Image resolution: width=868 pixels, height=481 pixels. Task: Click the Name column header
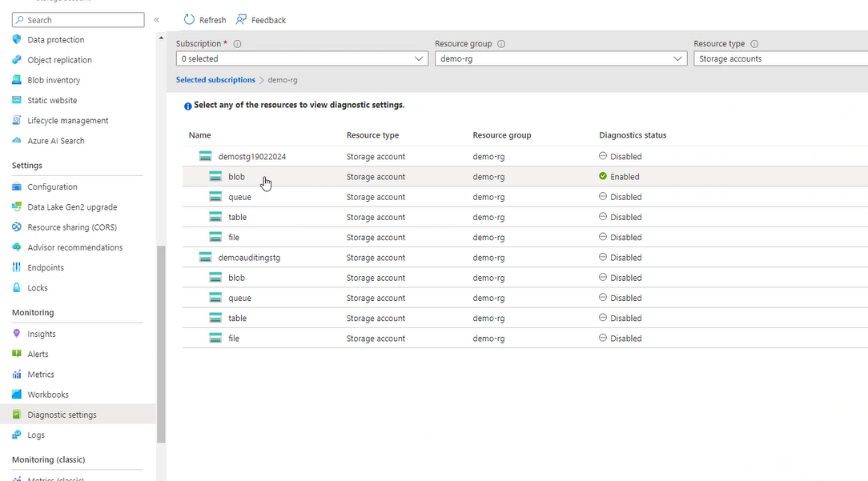tap(200, 135)
